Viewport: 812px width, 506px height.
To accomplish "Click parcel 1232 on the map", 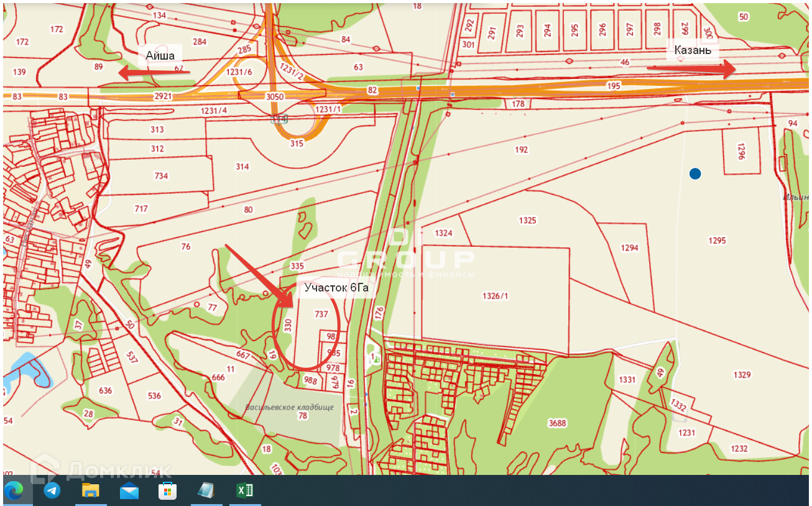I will pos(739,449).
